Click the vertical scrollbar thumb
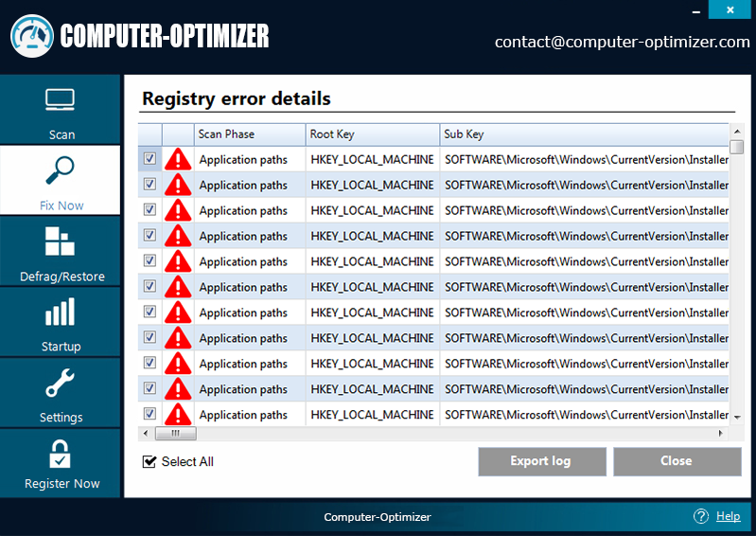The width and height of the screenshot is (756, 536). pos(737,147)
